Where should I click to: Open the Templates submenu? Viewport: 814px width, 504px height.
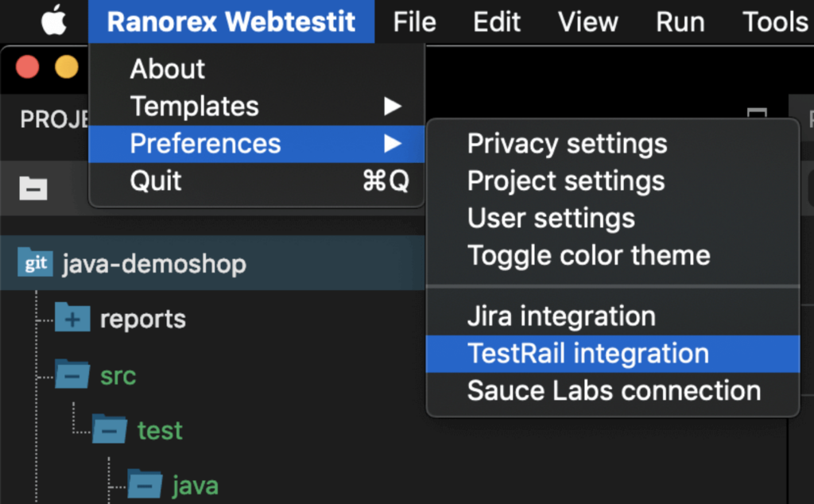pos(257,107)
